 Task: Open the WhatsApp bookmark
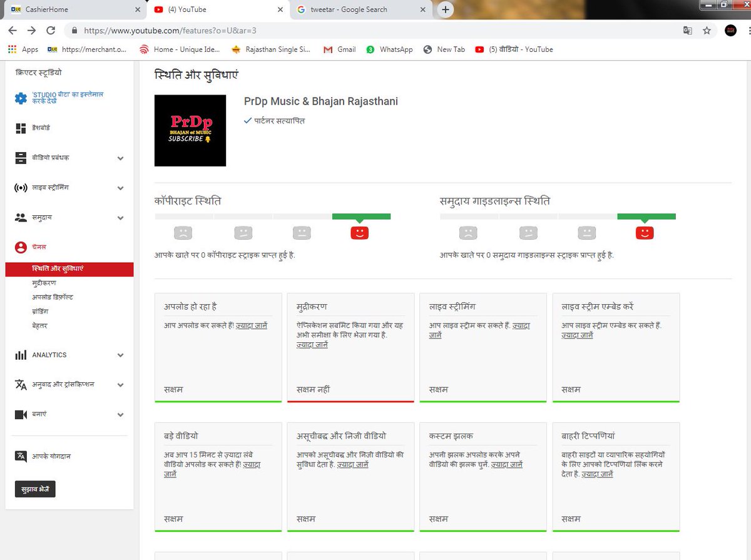click(389, 49)
